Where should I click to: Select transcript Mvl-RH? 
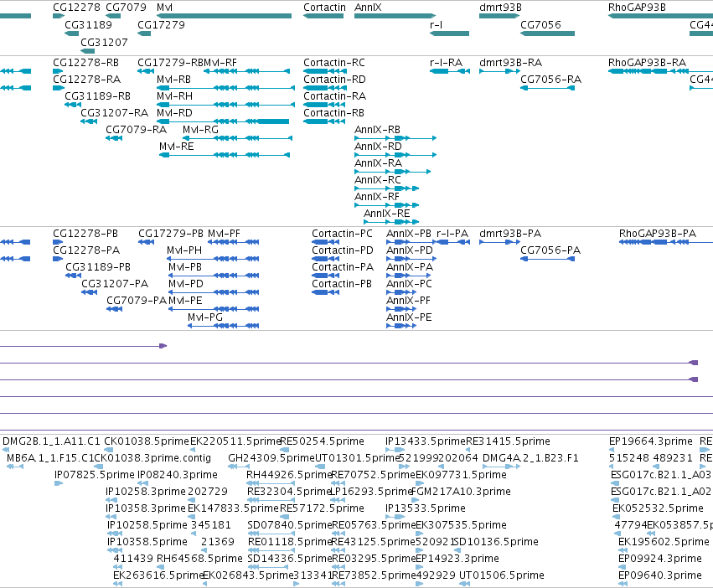225,105
